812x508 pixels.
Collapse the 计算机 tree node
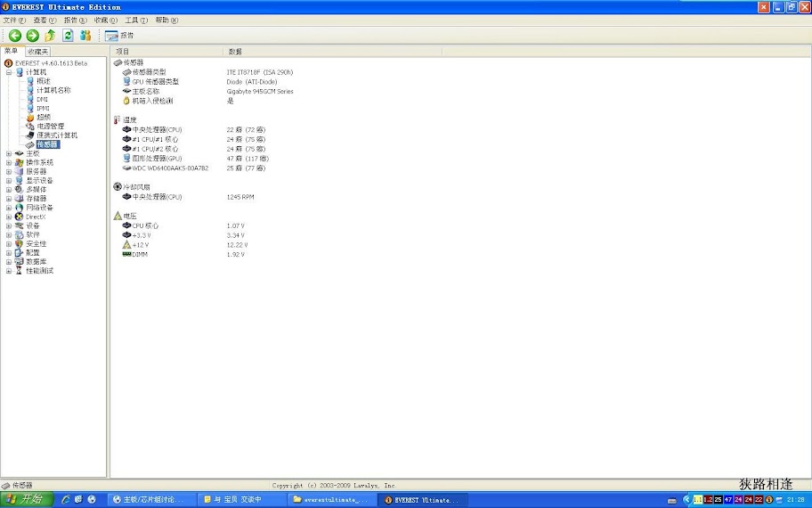coord(9,72)
